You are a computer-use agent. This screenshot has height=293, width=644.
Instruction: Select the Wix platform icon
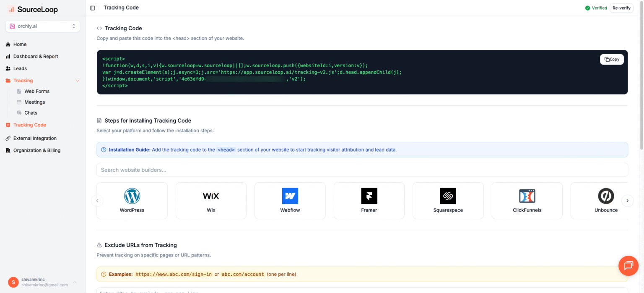click(211, 196)
